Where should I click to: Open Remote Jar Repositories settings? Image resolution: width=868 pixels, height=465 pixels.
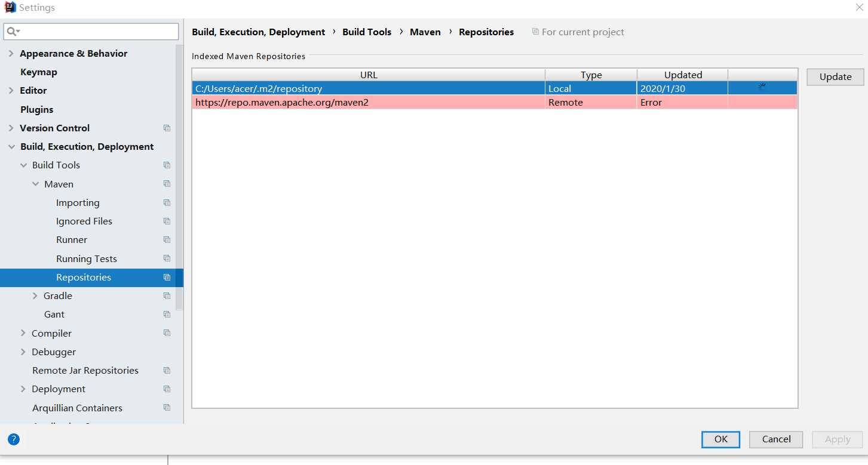tap(85, 371)
